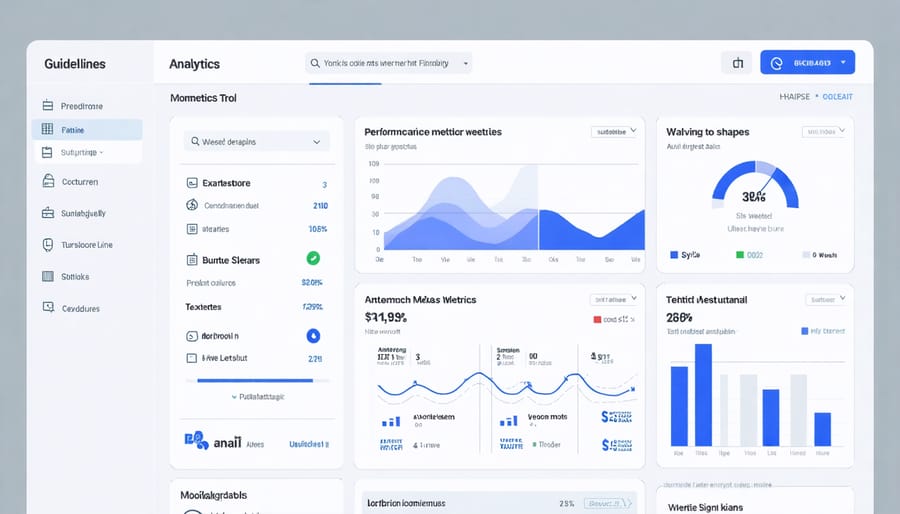Click bar chart icon beside veoon mots
The width and height of the screenshot is (900, 514).
click(x=509, y=421)
